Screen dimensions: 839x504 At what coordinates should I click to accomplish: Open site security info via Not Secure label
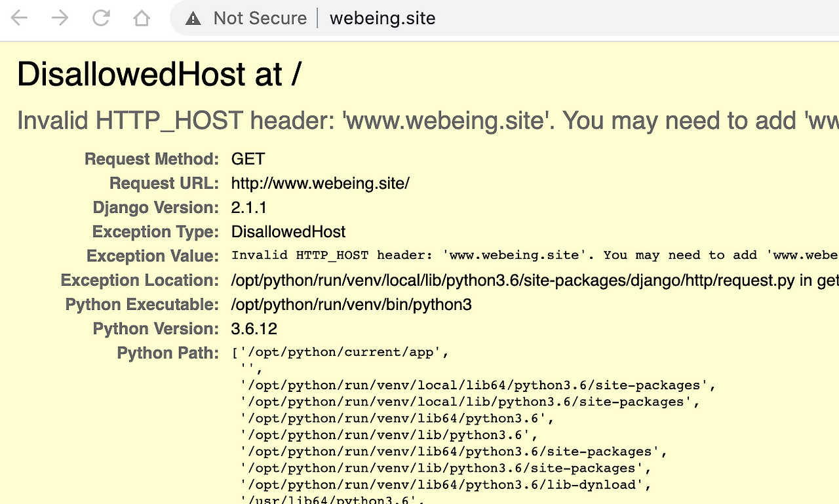click(260, 18)
